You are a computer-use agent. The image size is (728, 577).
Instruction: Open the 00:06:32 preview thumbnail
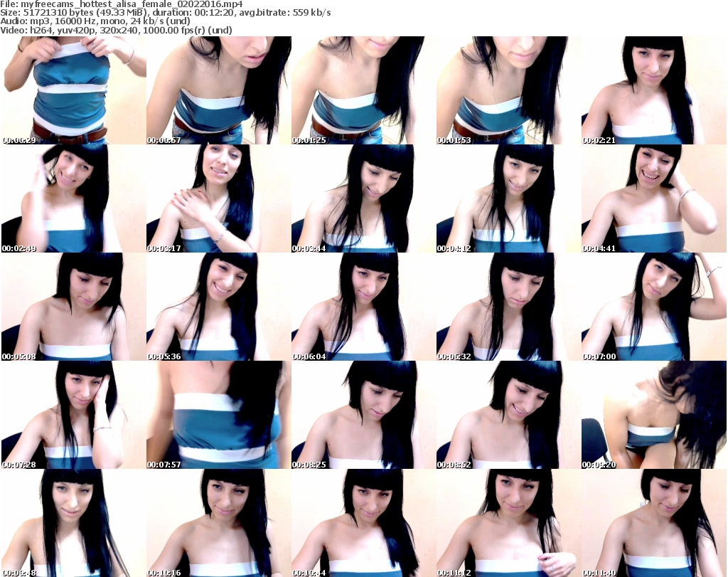click(x=509, y=307)
